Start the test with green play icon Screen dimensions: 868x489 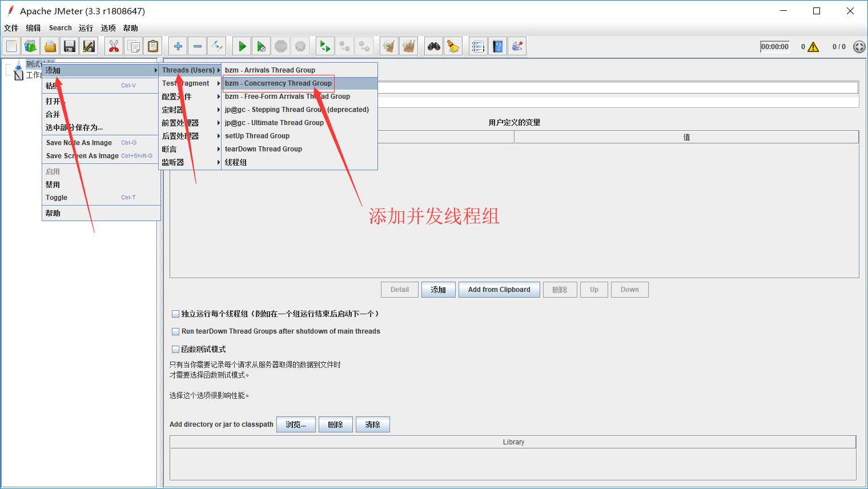click(242, 46)
